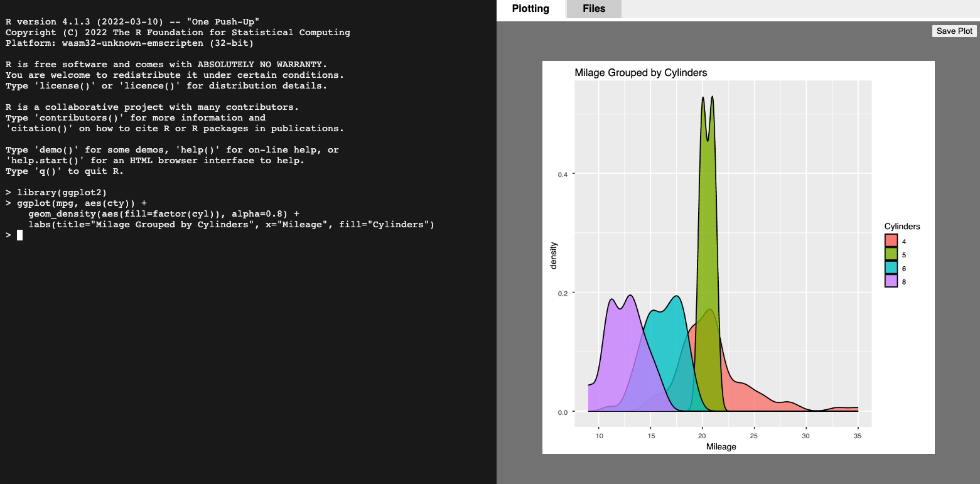The width and height of the screenshot is (980, 484).
Task: Switch to the Files tab
Action: [x=593, y=9]
